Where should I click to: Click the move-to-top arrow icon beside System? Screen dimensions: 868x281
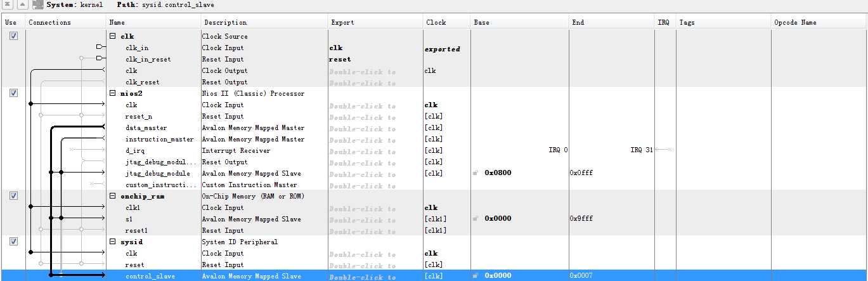click(x=8, y=4)
